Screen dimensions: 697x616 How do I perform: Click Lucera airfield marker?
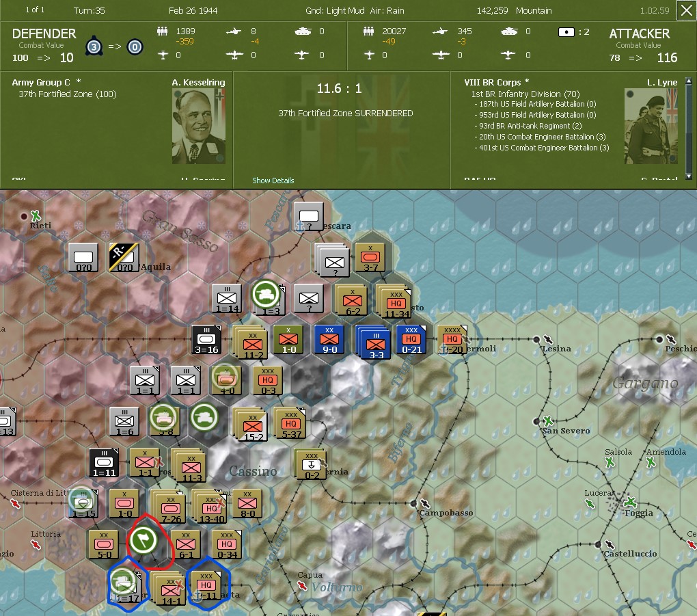tap(590, 503)
